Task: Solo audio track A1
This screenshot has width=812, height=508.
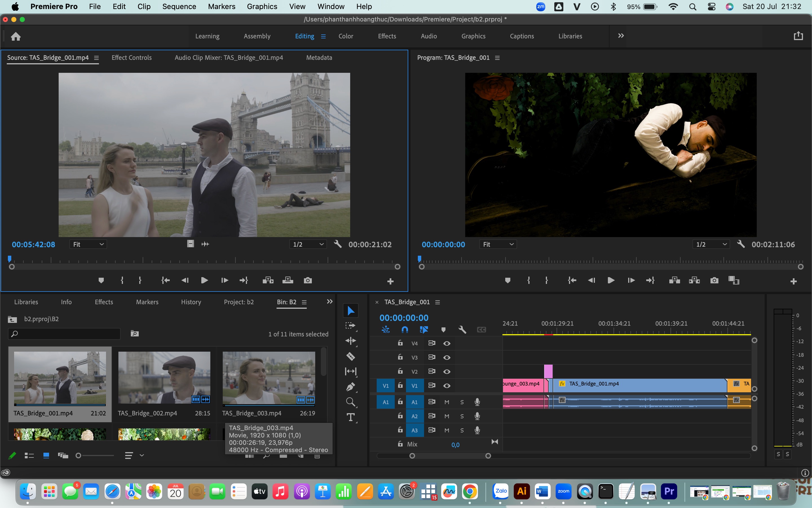Action: (462, 402)
